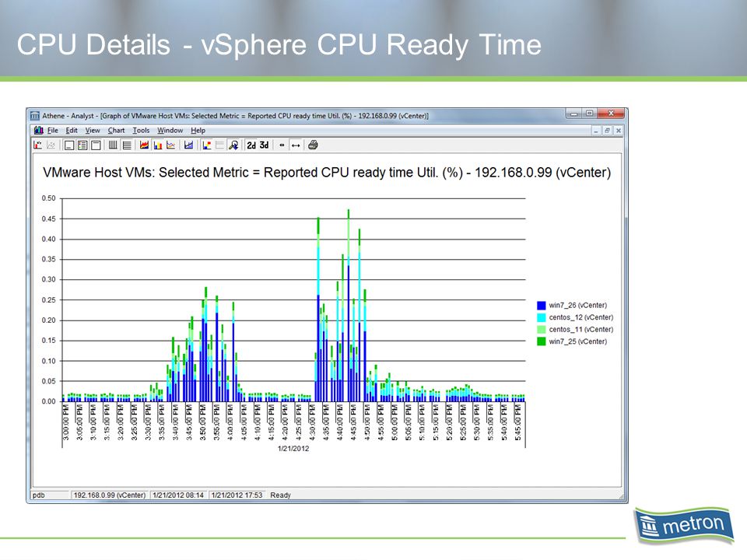Open the View menu

(x=93, y=131)
